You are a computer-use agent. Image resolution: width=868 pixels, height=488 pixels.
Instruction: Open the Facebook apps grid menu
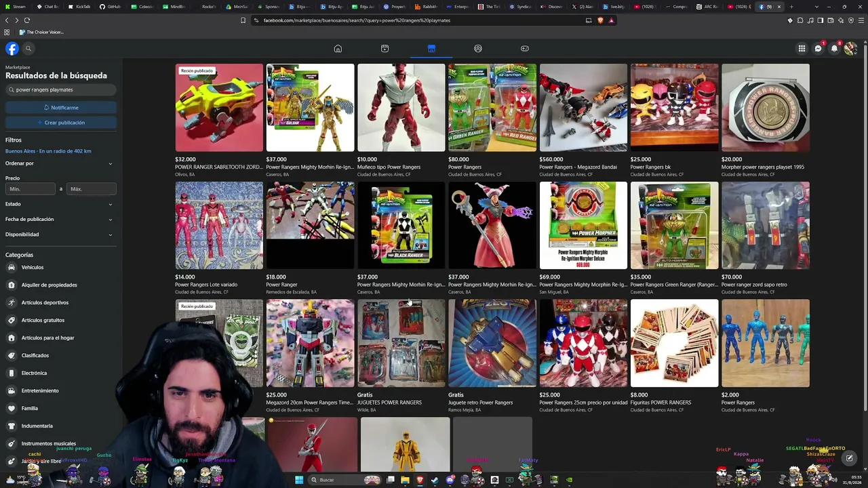coord(802,48)
